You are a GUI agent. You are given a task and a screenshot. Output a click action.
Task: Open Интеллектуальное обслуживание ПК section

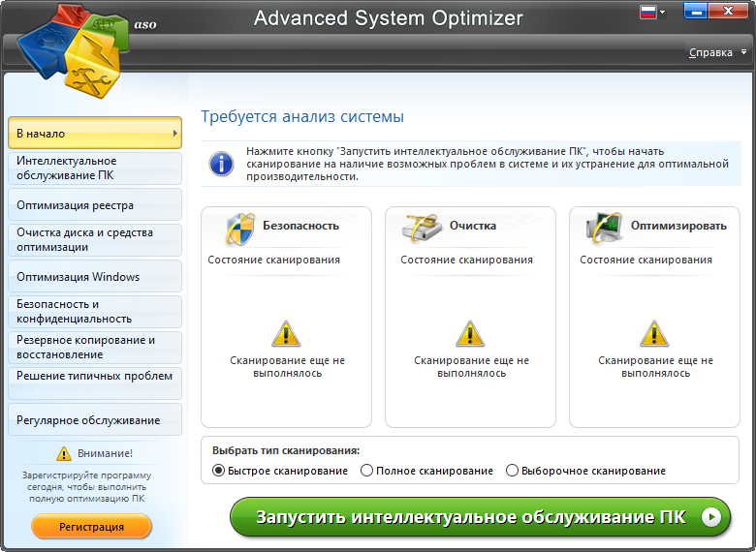pos(95,169)
